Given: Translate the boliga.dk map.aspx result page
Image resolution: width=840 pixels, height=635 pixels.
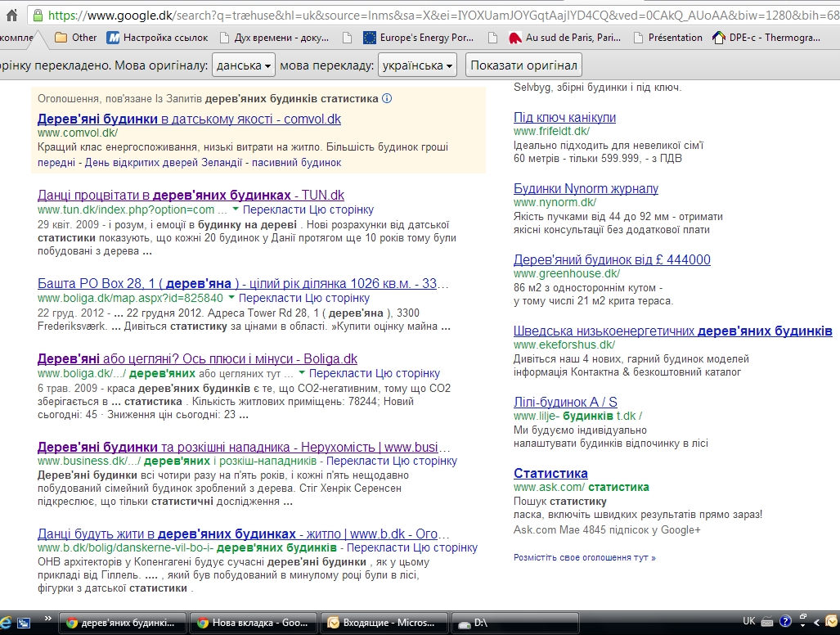Looking at the screenshot, I should (x=304, y=298).
